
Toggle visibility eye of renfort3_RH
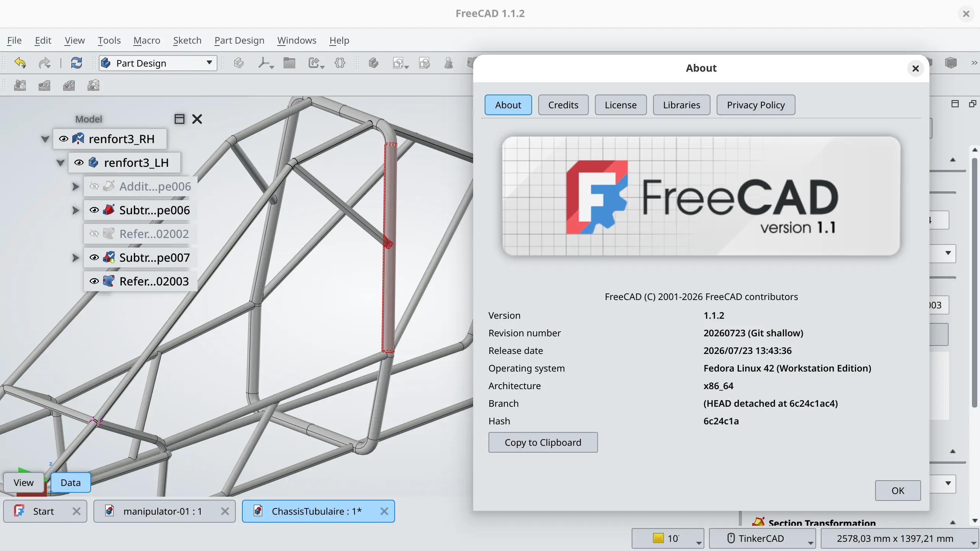pos(64,139)
